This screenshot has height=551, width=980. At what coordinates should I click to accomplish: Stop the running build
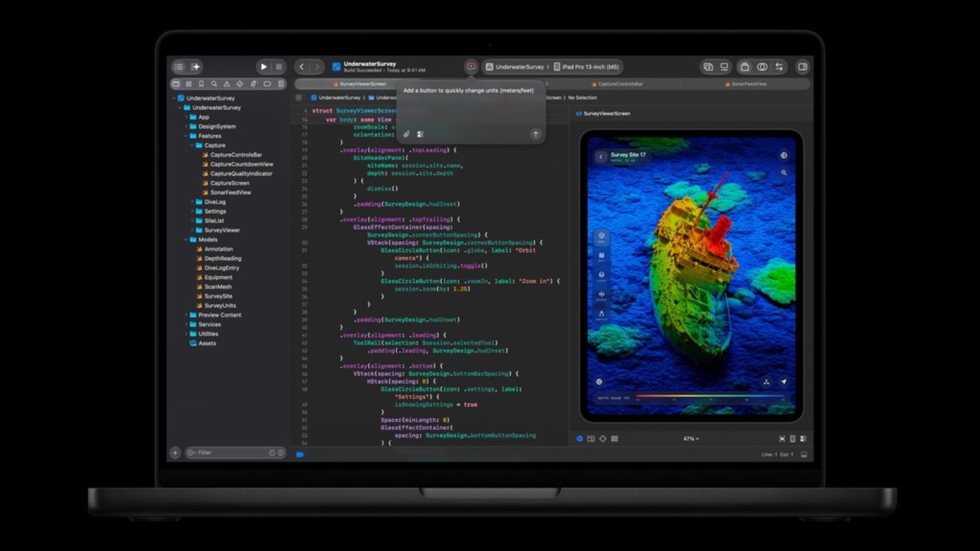[279, 67]
